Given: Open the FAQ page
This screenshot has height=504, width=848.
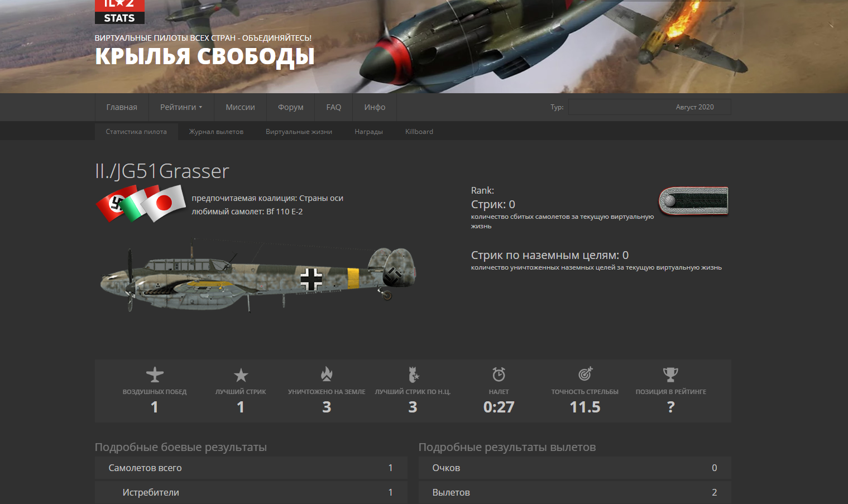Looking at the screenshot, I should 334,107.
